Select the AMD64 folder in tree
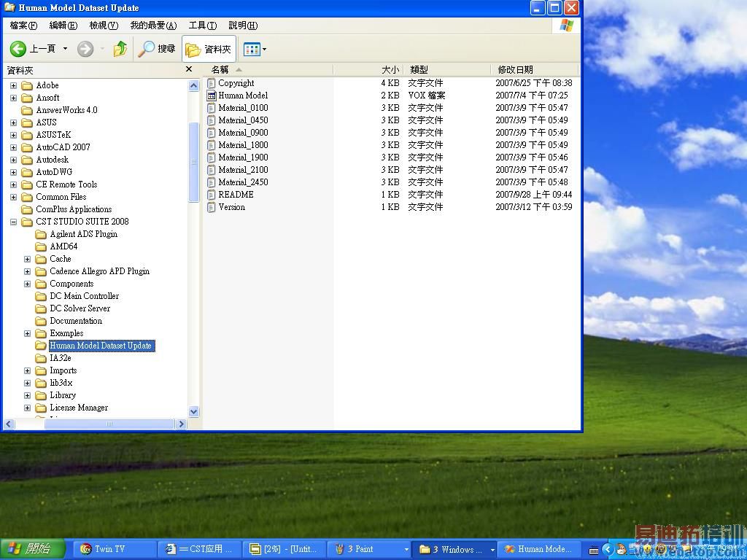The width and height of the screenshot is (747, 560). [63, 246]
